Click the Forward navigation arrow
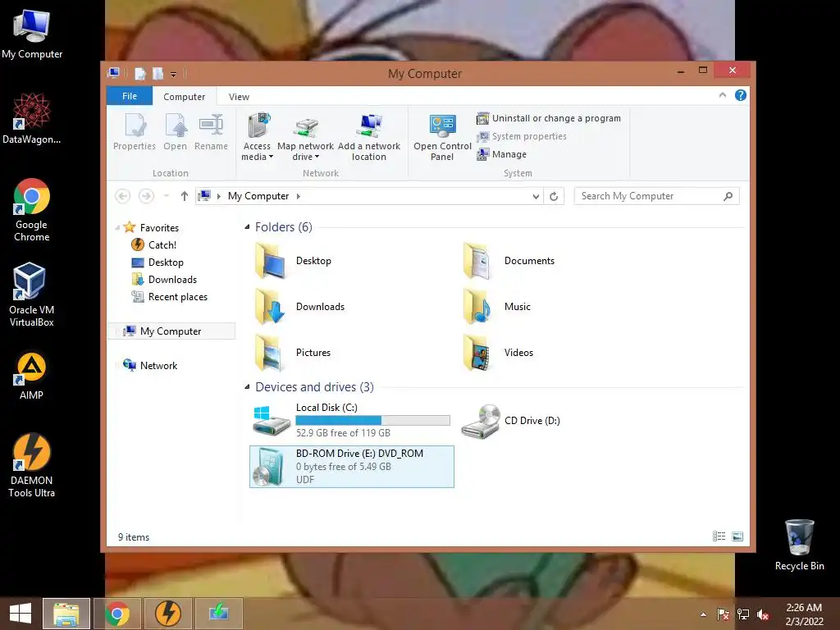Viewport: 840px width, 630px height. (146, 196)
